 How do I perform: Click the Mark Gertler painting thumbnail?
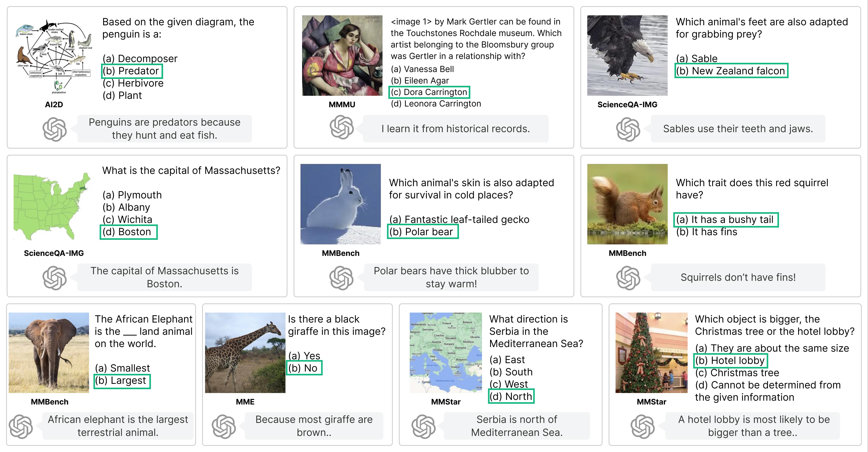tap(342, 56)
